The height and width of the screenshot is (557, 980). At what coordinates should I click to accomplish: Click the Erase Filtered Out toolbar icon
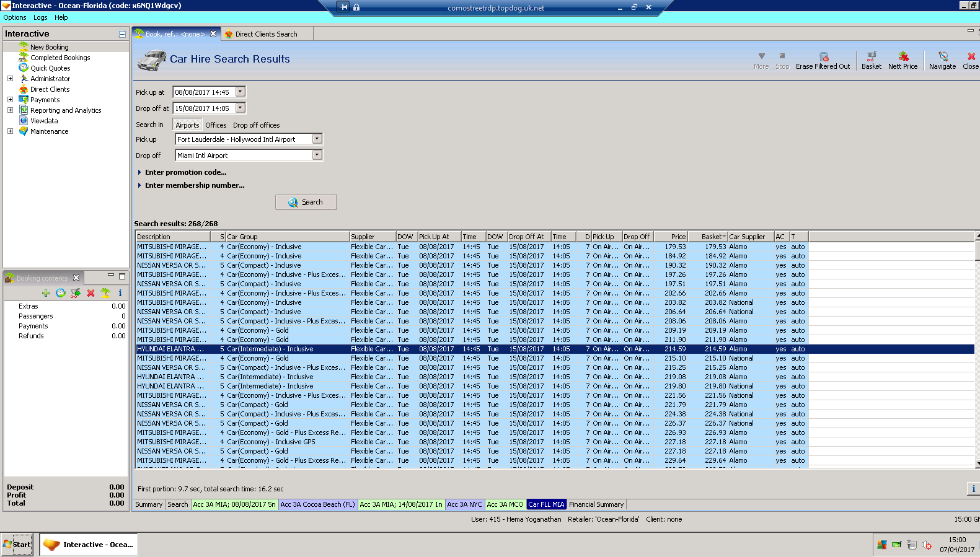823,57
